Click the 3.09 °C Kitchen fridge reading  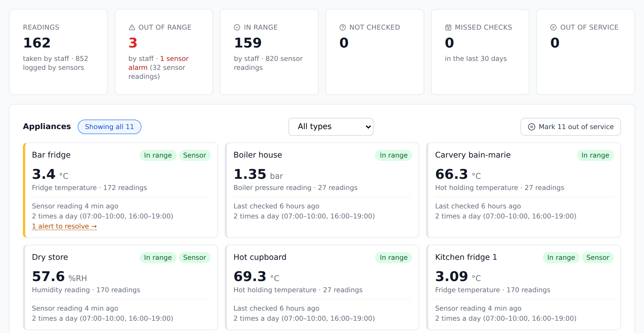458,277
